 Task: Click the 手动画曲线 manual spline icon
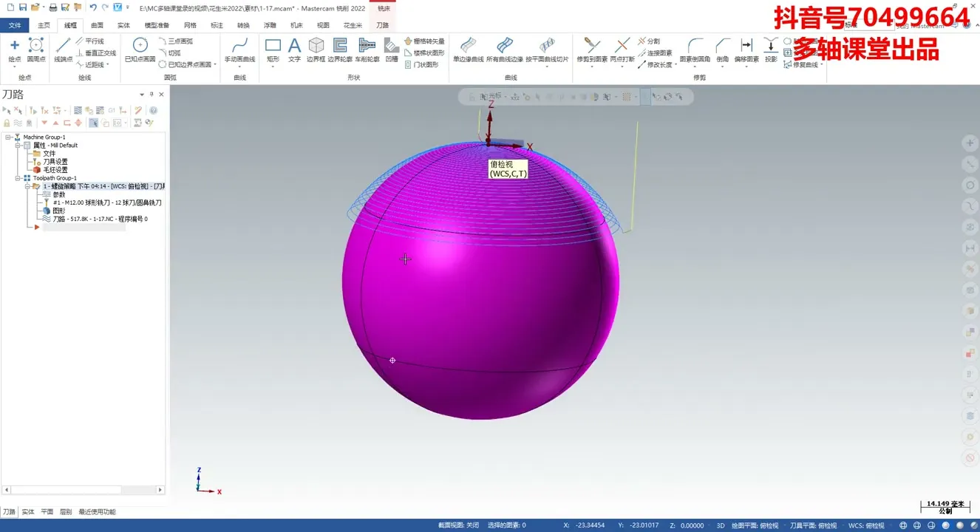(239, 49)
